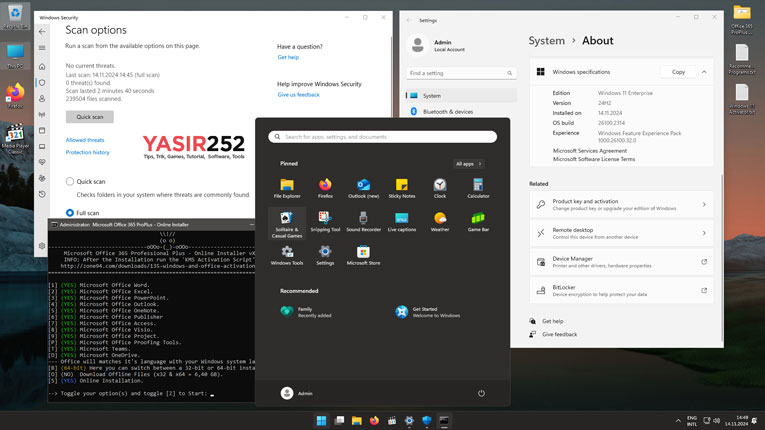This screenshot has height=430, width=765.
Task: Copy Windows specifications
Action: pyautogui.click(x=678, y=72)
